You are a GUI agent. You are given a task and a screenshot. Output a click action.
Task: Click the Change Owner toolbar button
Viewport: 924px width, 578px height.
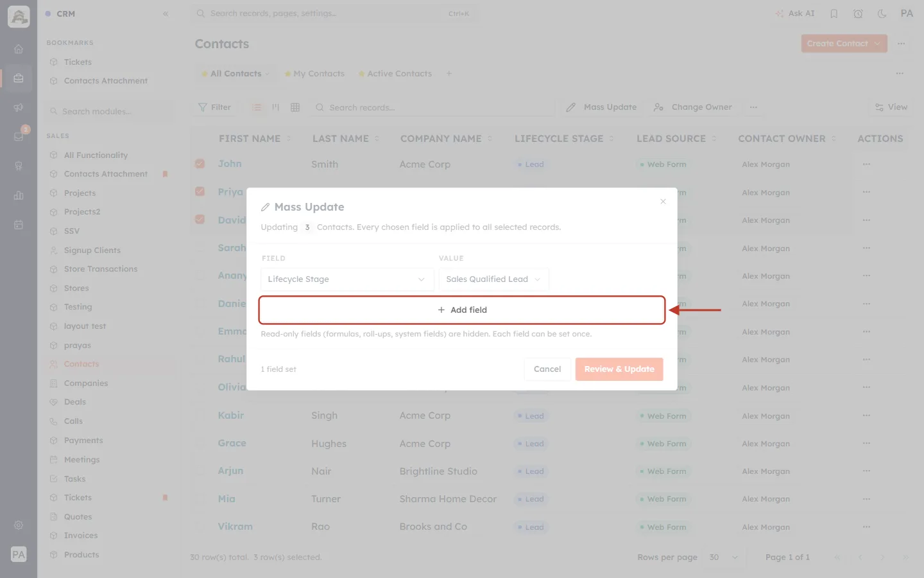point(693,107)
